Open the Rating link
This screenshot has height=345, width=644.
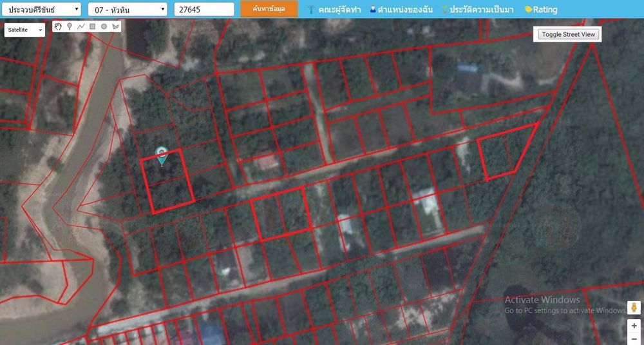tap(541, 10)
